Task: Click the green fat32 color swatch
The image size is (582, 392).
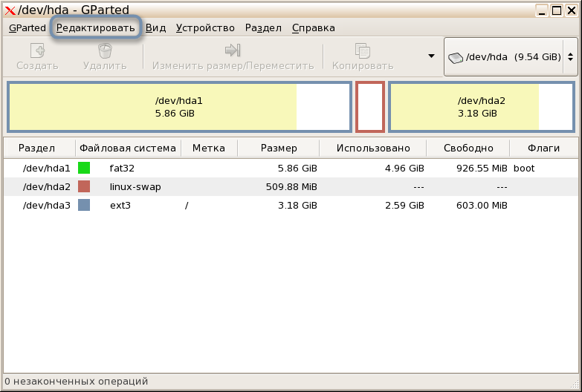Action: click(84, 169)
